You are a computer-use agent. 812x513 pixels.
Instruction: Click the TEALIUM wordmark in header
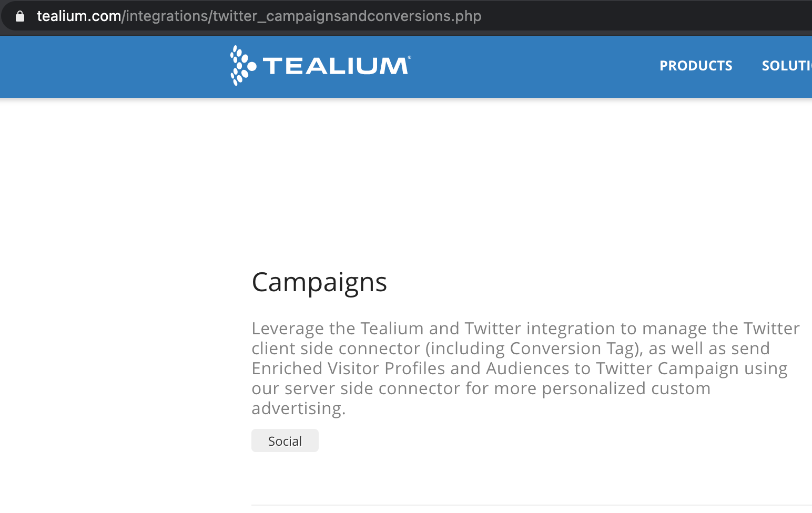336,66
